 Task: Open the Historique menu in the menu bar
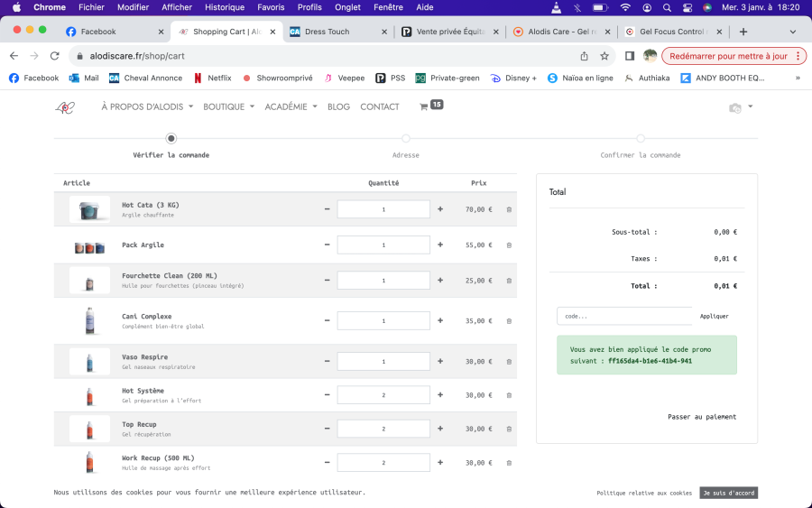pyautogui.click(x=224, y=7)
